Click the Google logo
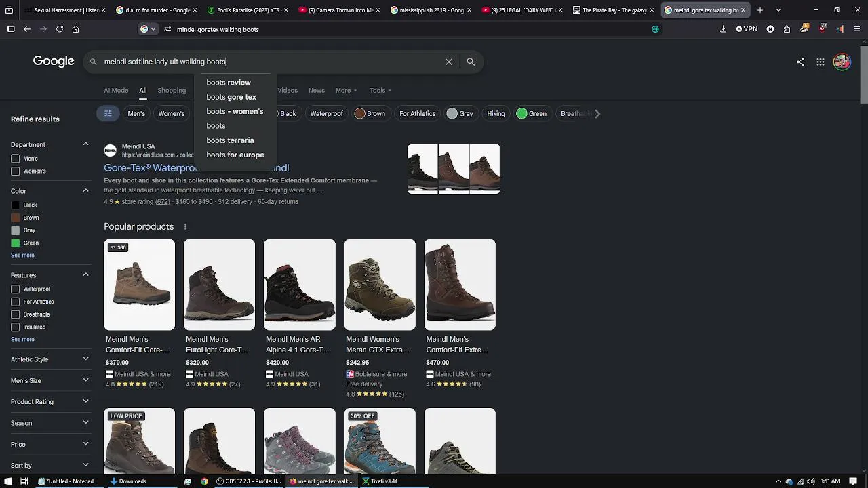 point(54,62)
